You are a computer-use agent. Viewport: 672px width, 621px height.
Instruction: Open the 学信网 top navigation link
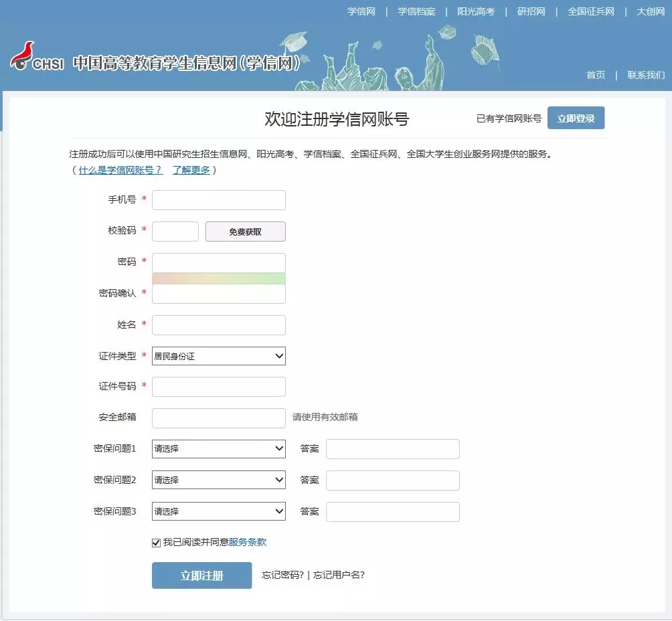coord(361,11)
